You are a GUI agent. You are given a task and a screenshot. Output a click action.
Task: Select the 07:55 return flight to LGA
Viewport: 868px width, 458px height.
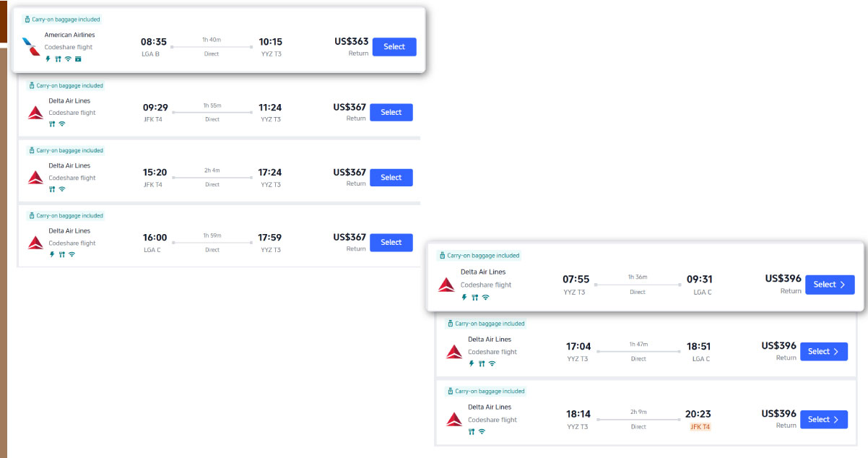(x=829, y=285)
